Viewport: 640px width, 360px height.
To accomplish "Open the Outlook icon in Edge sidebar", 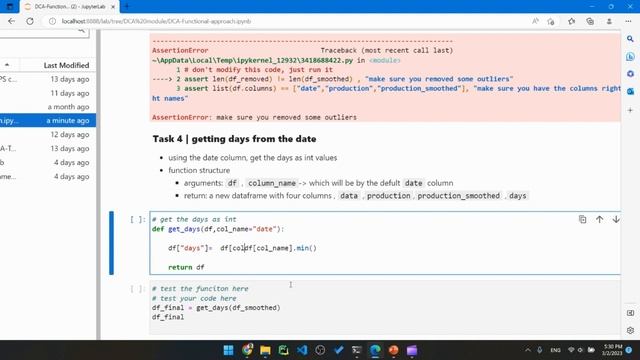I will pyautogui.click(x=630, y=91).
